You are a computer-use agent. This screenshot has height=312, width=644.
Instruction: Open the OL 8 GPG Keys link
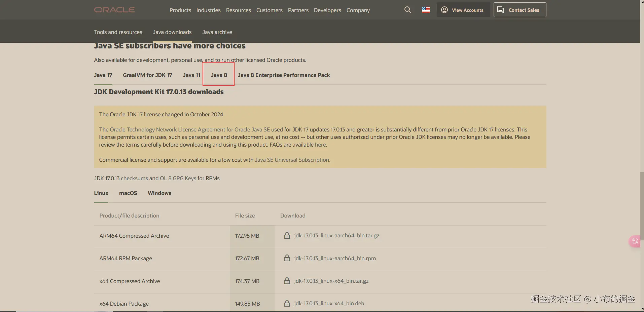pyautogui.click(x=178, y=178)
